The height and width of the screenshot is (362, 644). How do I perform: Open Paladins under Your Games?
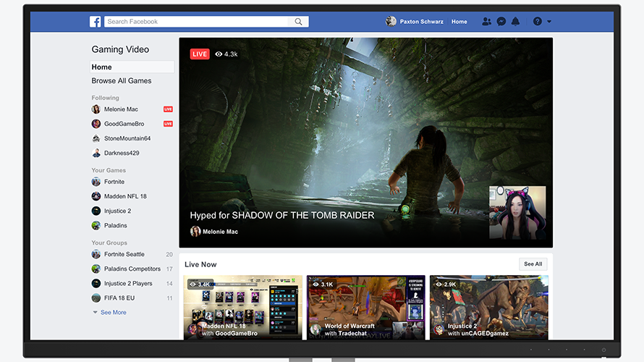pyautogui.click(x=115, y=226)
